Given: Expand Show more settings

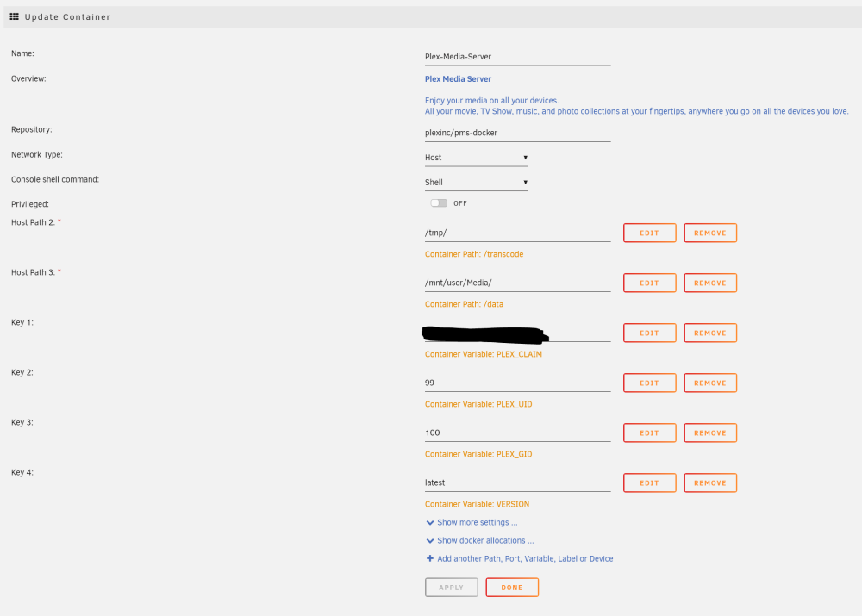Looking at the screenshot, I should coord(477,523).
